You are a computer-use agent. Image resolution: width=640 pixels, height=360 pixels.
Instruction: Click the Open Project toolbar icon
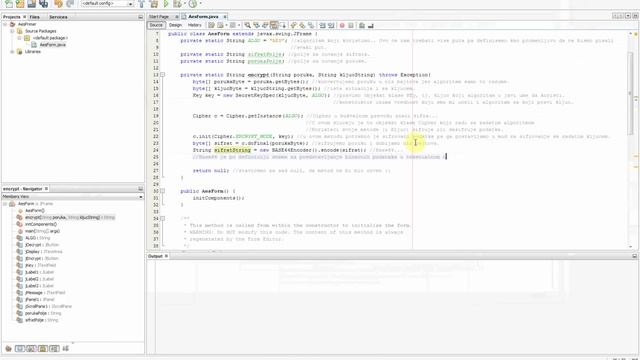pyautogui.click(x=32, y=4)
